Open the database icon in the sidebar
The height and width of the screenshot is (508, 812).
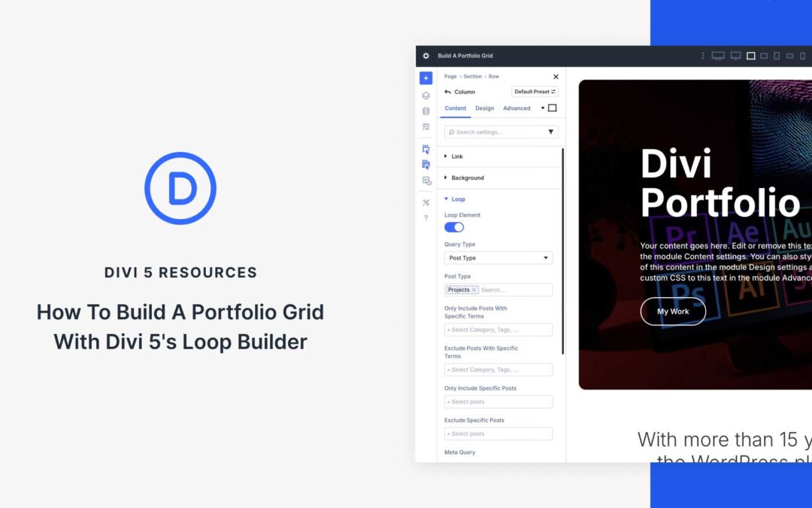[x=426, y=111]
